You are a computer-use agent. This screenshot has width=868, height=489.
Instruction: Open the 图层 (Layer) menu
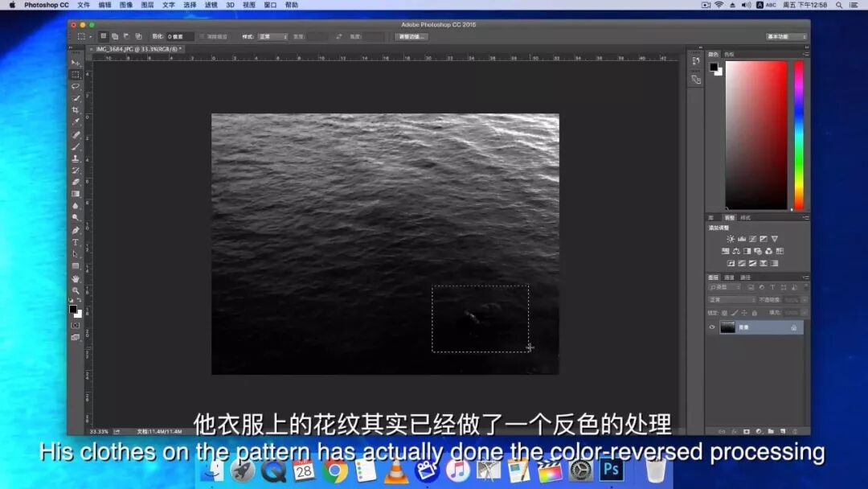pyautogui.click(x=147, y=5)
